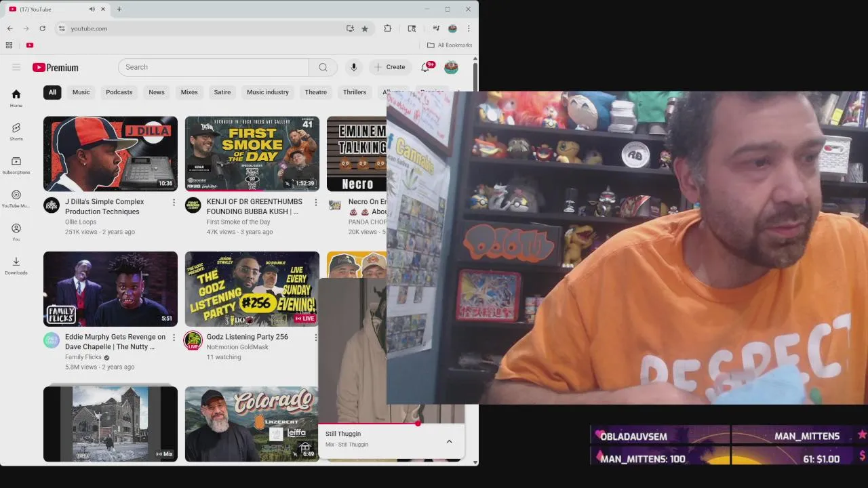
Task: Select the Music industry filter chip
Action: (x=268, y=92)
